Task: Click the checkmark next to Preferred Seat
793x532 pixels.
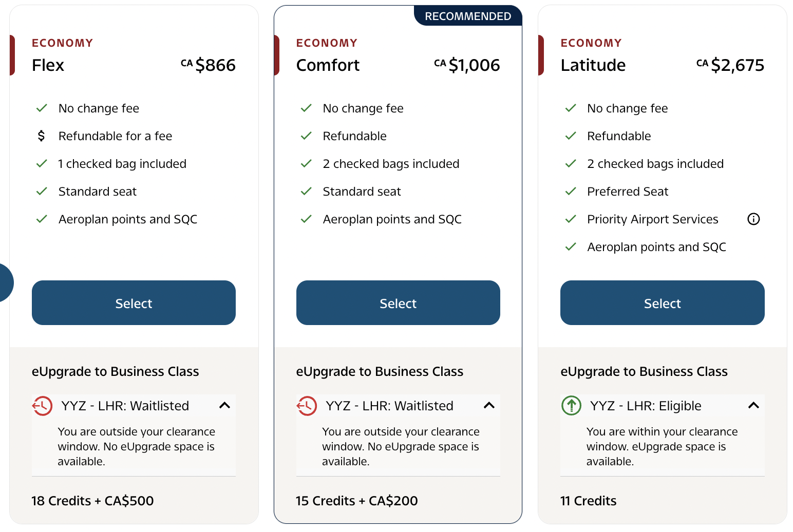Action: (x=571, y=192)
